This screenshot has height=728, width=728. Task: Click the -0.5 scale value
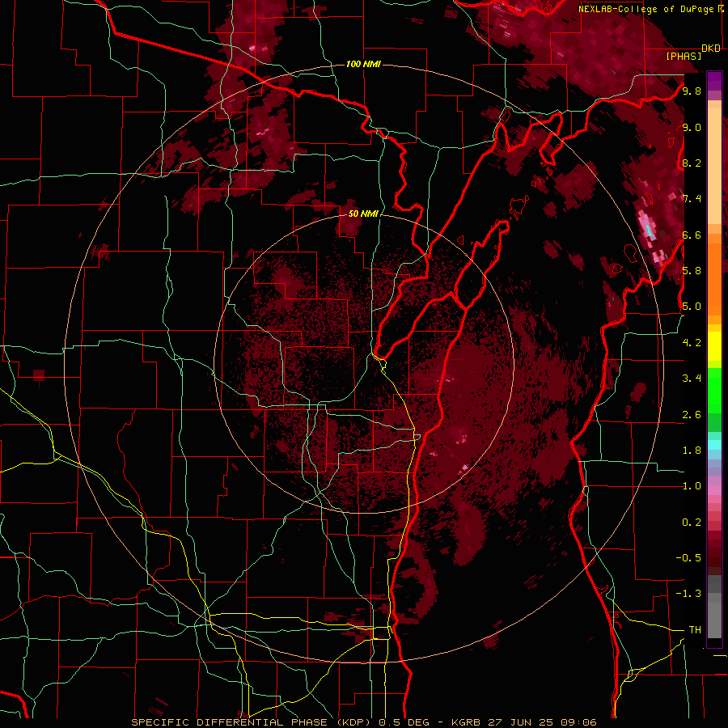(x=688, y=558)
